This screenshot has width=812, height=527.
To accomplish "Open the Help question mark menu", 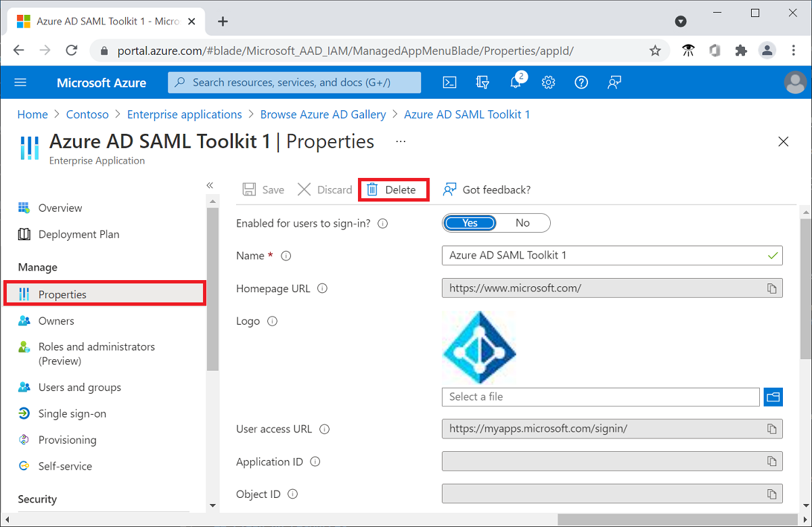I will pos(581,83).
